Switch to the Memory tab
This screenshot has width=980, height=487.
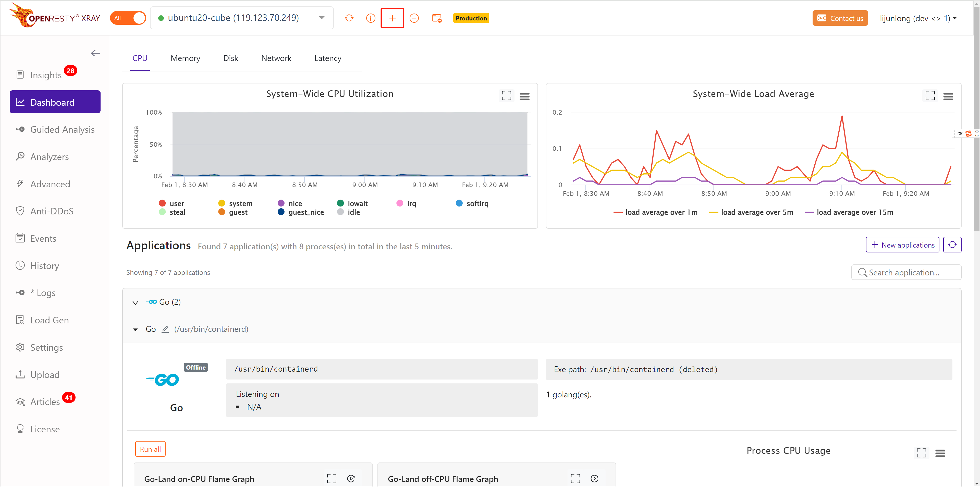(185, 58)
